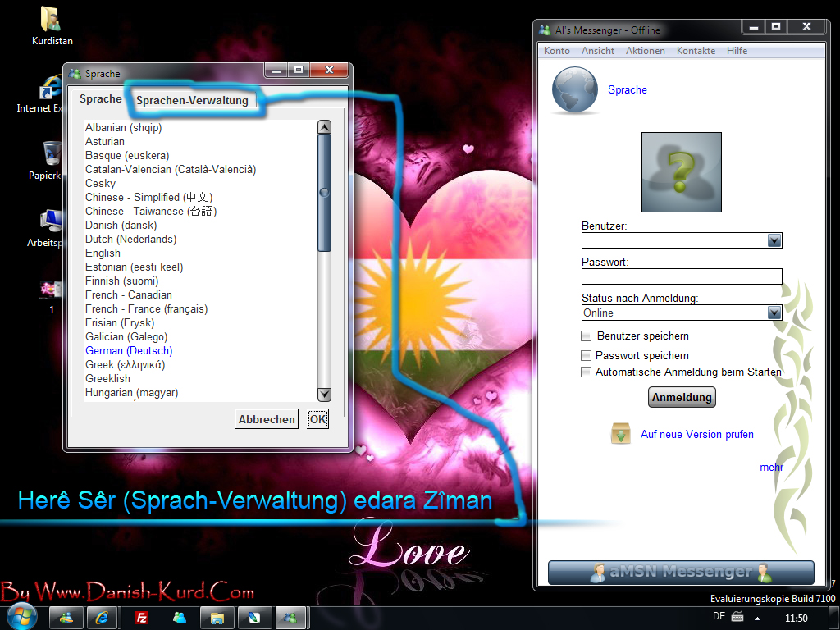Click the feather pen taskbar icon

point(254,619)
